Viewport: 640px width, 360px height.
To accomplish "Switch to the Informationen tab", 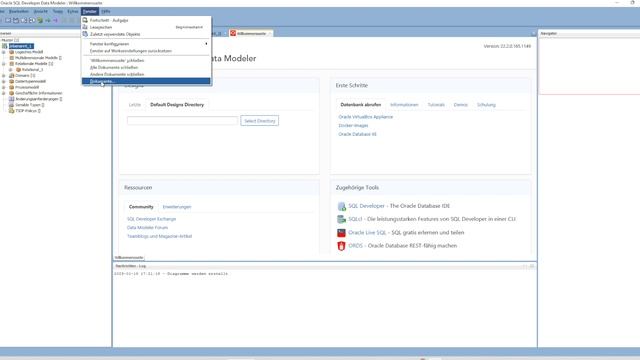I will (x=404, y=105).
